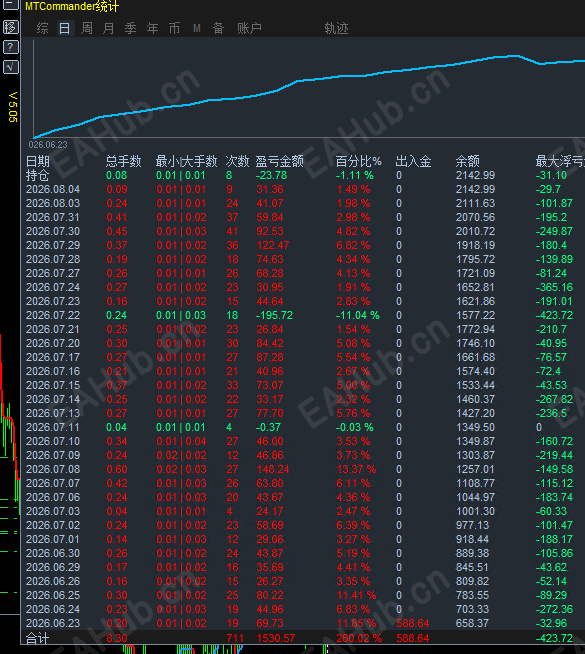Open the 币 tab next to 年
This screenshot has height=654, width=585.
coord(174,28)
